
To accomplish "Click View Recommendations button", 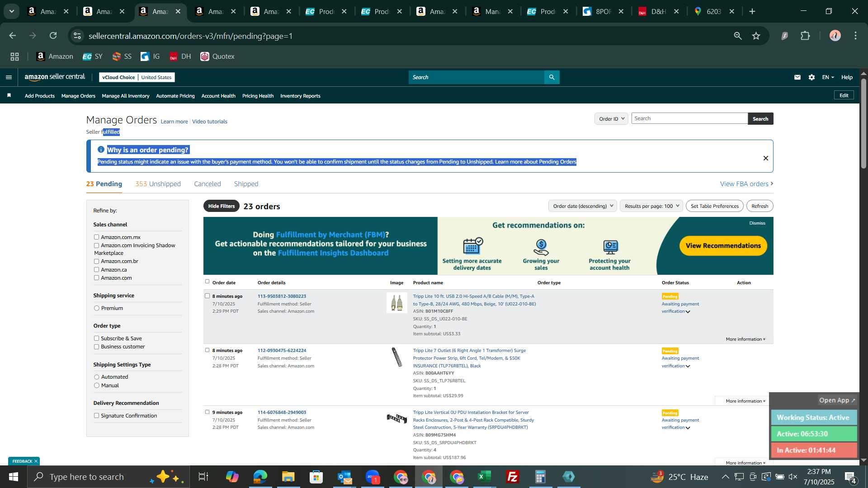I will pos(723,246).
